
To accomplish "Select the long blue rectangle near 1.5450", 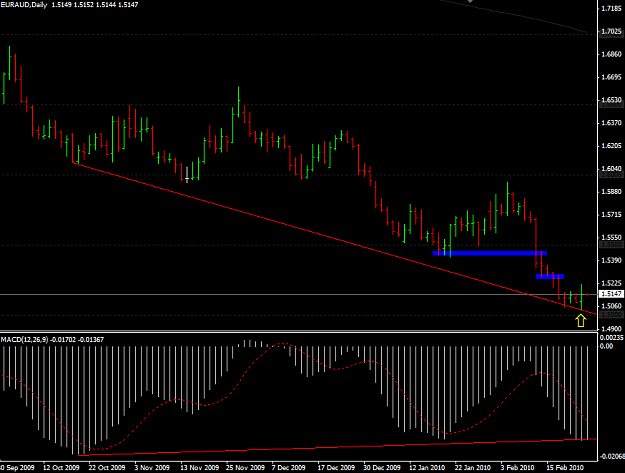I will pyautogui.click(x=490, y=253).
